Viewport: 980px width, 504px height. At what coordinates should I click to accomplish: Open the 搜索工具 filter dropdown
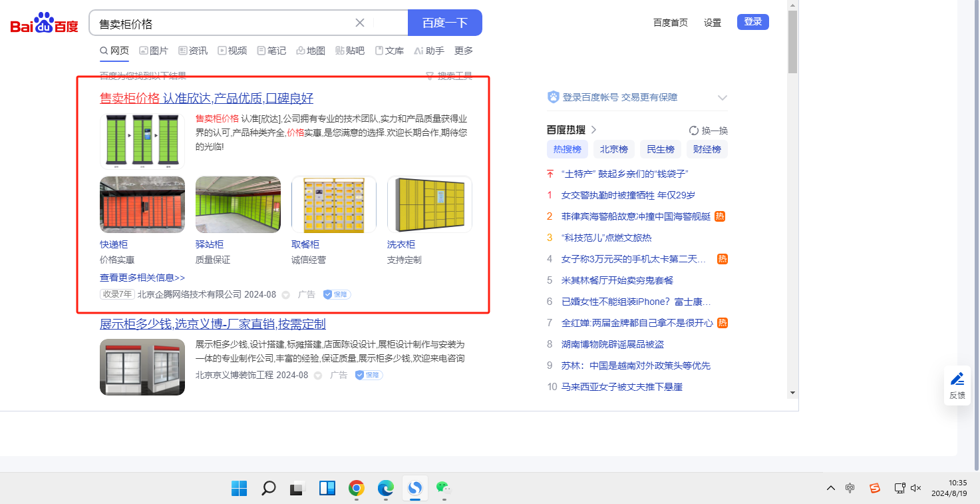pos(449,76)
